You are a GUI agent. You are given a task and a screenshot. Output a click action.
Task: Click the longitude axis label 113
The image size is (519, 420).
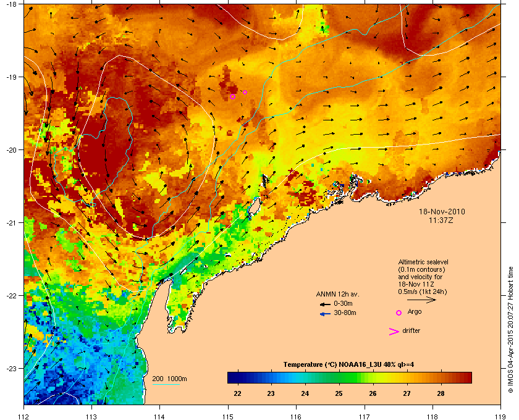pyautogui.click(x=91, y=417)
